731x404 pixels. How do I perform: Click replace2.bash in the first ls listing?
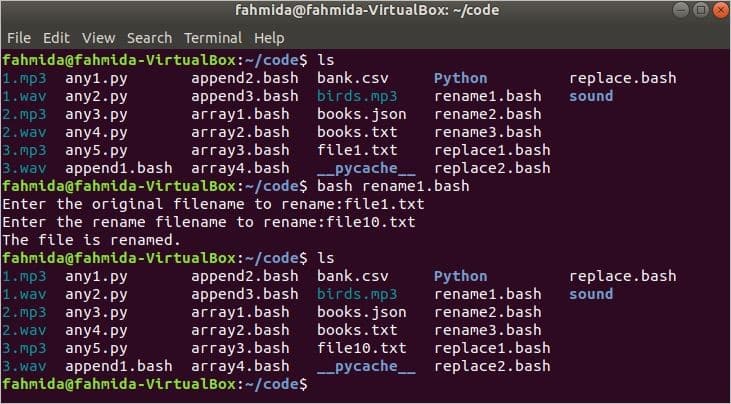point(492,168)
